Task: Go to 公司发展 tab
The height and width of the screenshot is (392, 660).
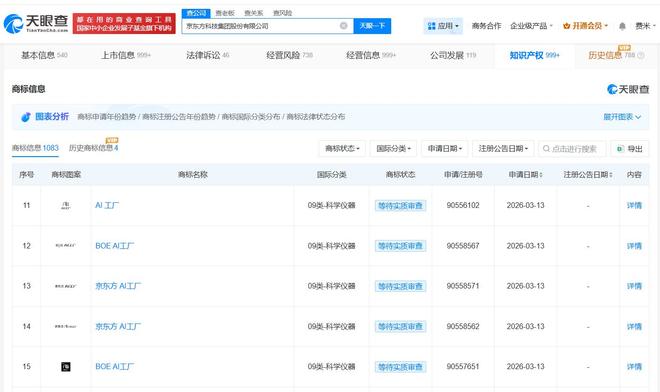Action: click(453, 55)
